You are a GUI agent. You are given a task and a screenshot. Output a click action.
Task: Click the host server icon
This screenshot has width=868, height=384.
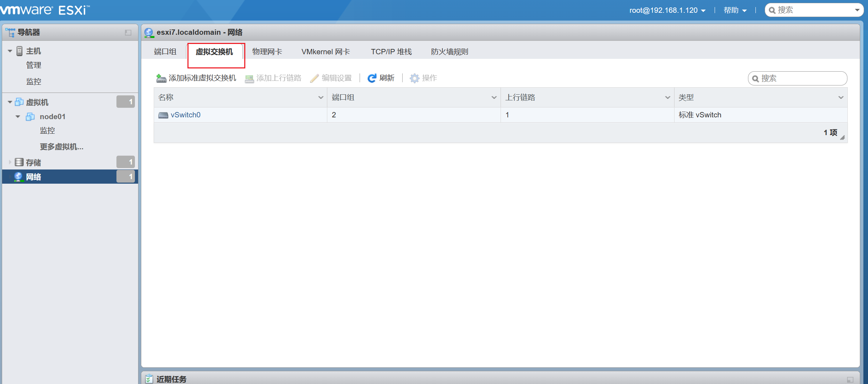(x=20, y=51)
